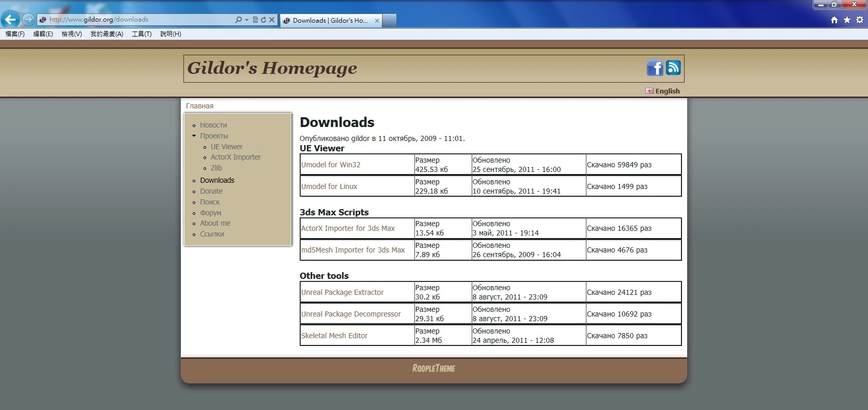
Task: Click the 'Downloads' page heading
Action: click(337, 122)
